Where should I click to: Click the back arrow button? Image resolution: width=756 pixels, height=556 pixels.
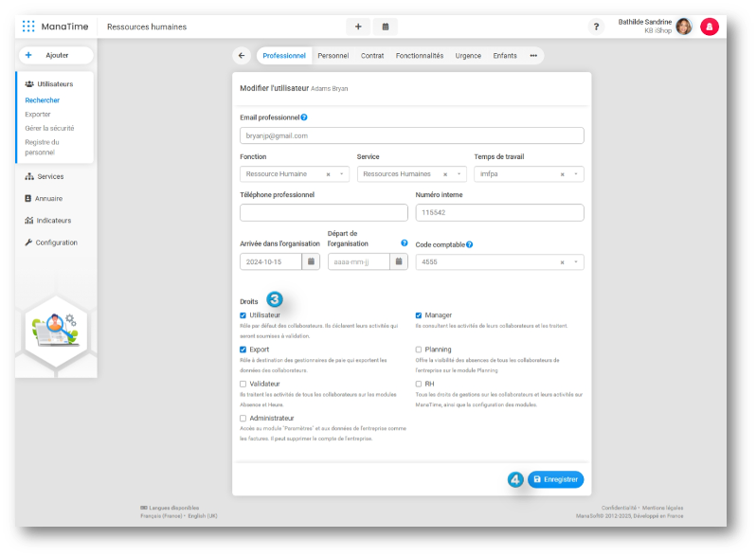click(x=242, y=56)
